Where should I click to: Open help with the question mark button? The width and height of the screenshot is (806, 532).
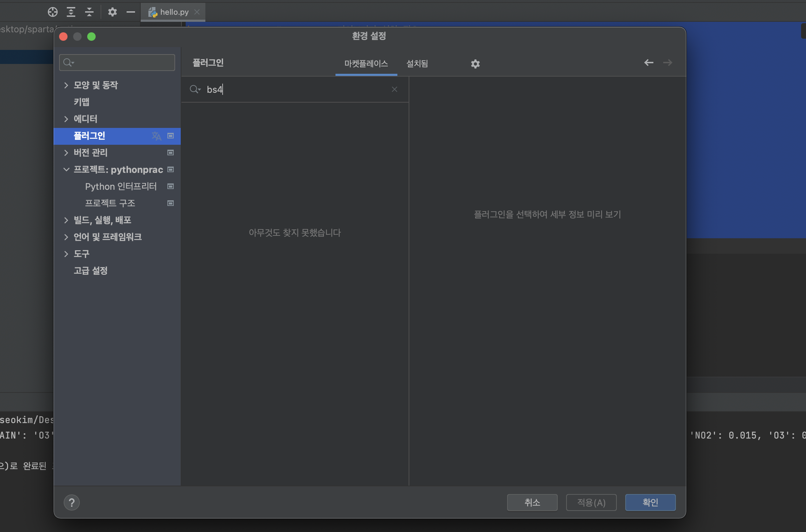click(x=72, y=502)
